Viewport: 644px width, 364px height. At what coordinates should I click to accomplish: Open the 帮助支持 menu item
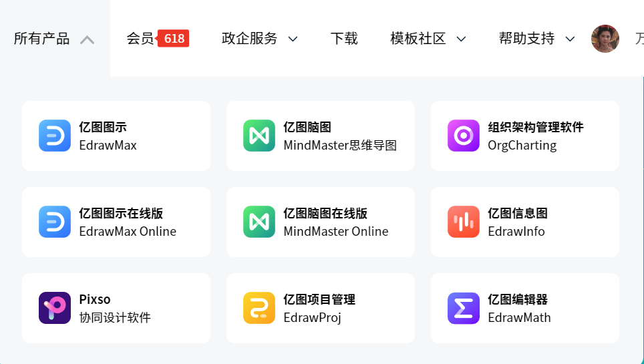tap(526, 39)
